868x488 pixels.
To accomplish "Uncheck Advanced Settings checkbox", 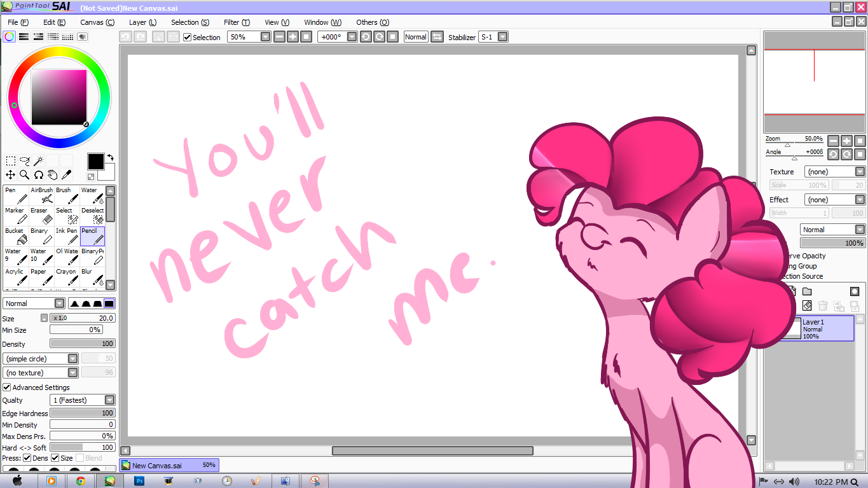I will pyautogui.click(x=7, y=387).
